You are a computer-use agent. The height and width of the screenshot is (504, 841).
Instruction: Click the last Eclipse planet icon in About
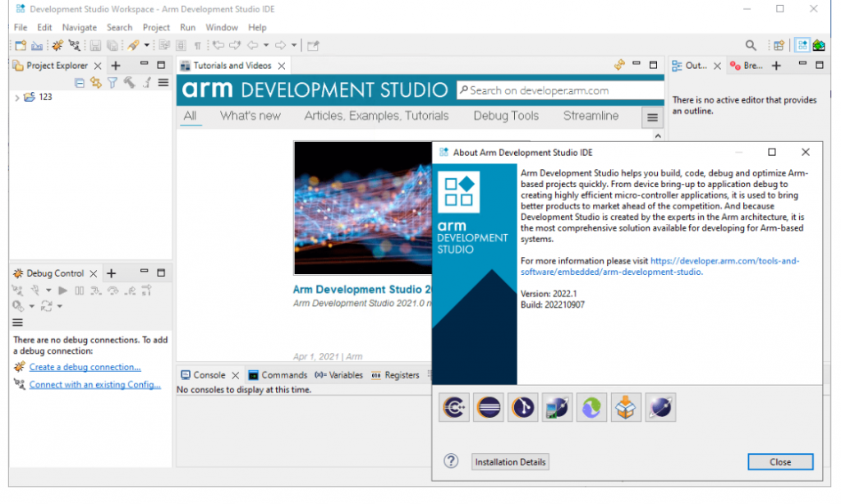click(x=660, y=407)
